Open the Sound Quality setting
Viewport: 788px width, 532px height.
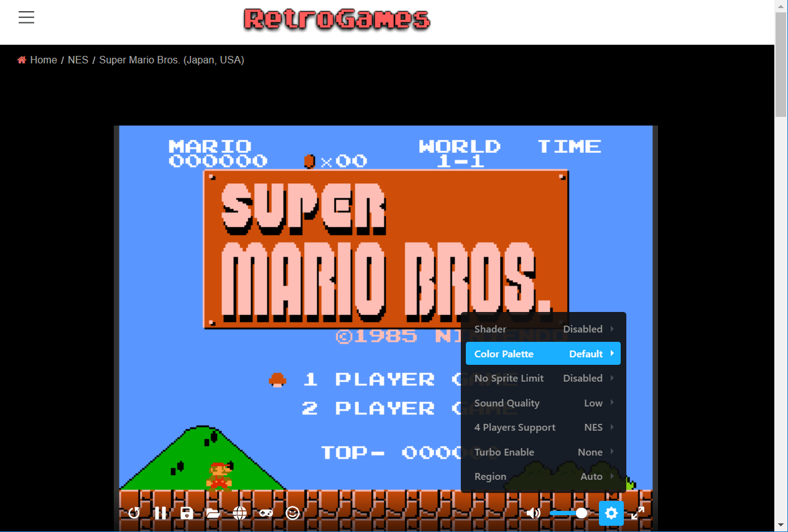click(543, 403)
